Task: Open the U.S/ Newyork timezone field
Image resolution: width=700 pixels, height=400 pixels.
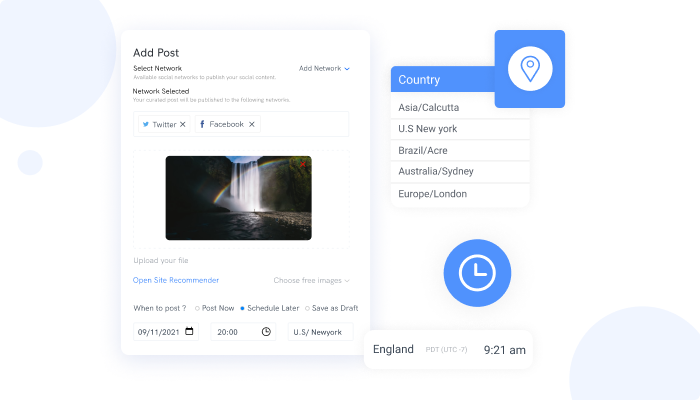Action: [x=321, y=332]
